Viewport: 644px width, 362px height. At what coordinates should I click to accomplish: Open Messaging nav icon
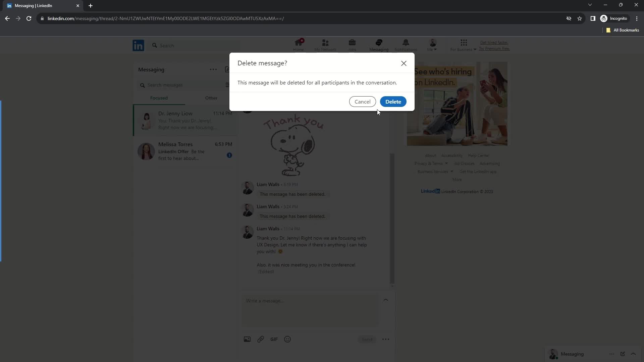pos(379,45)
